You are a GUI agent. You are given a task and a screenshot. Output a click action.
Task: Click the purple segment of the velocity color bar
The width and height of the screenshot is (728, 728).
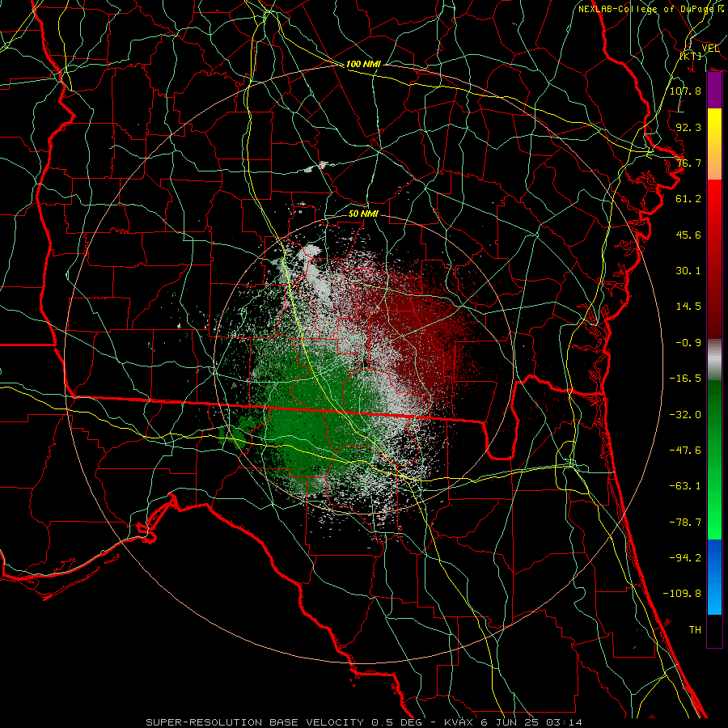(714, 91)
